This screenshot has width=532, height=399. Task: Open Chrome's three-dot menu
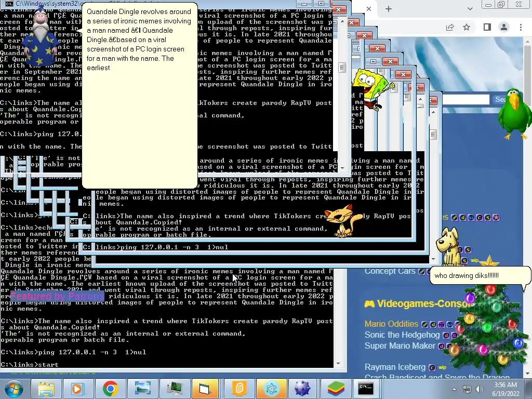[521, 27]
